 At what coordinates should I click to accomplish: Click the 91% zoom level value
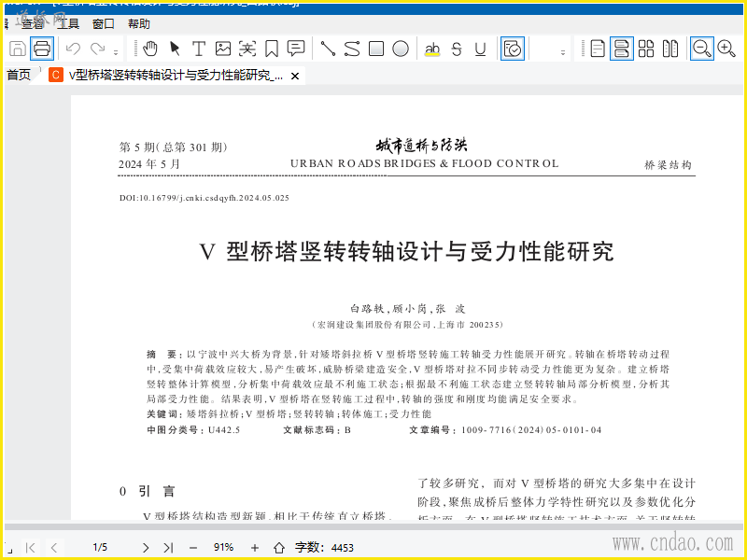(x=223, y=548)
